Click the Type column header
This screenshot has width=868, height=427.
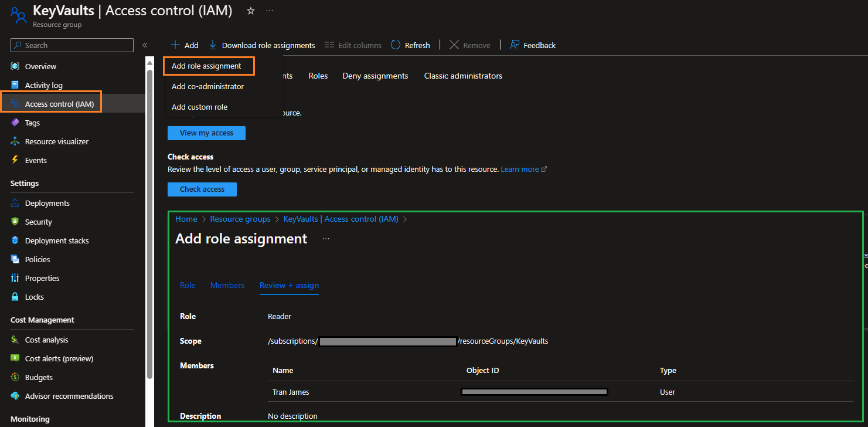coord(668,370)
